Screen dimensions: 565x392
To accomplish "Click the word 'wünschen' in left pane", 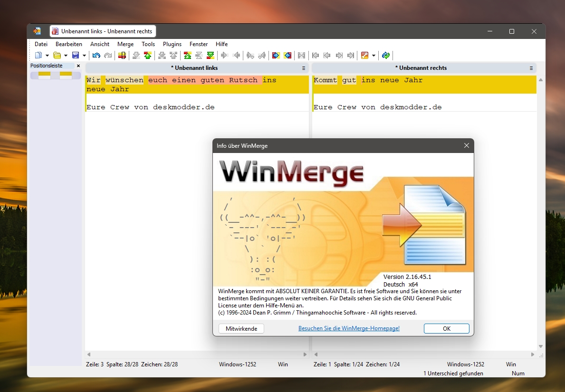I will point(124,80).
